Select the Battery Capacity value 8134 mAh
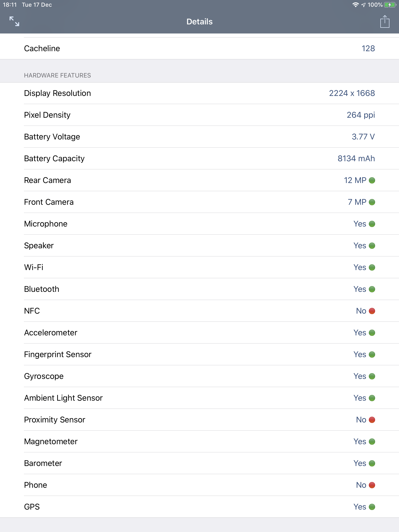 tap(356, 159)
